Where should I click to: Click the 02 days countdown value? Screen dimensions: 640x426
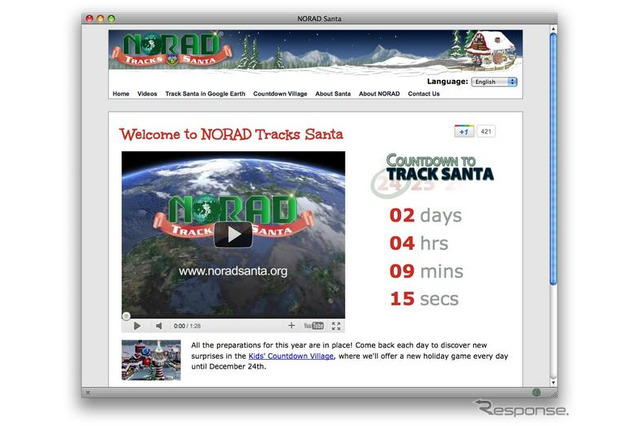pyautogui.click(x=425, y=215)
